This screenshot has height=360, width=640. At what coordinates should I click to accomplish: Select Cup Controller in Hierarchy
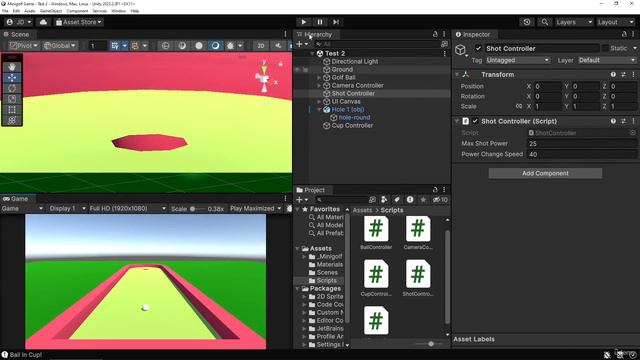click(x=352, y=126)
